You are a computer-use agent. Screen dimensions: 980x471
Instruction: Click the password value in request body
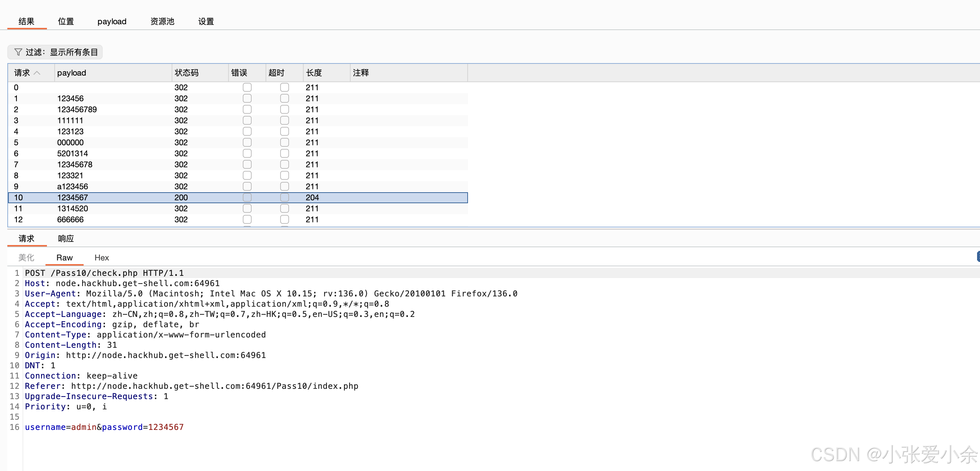click(165, 427)
